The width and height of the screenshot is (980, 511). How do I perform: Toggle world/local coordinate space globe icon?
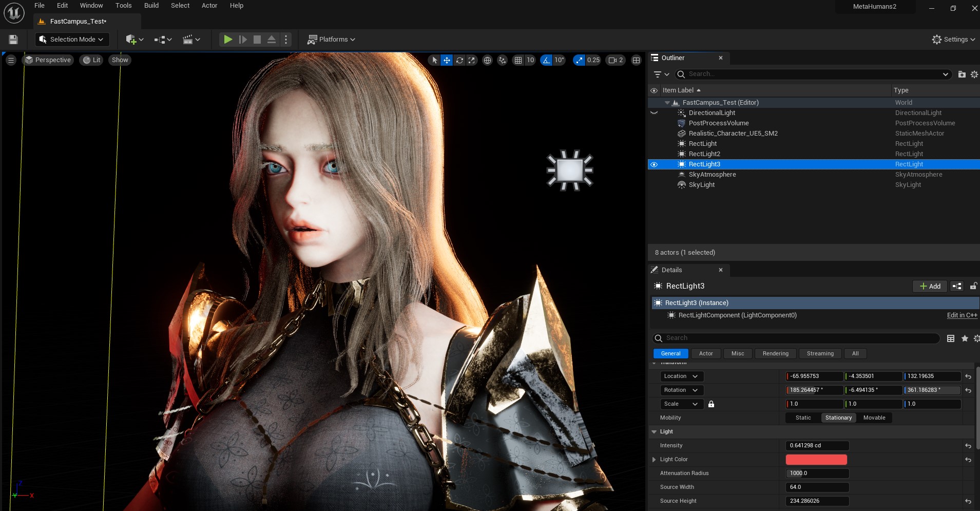click(487, 60)
